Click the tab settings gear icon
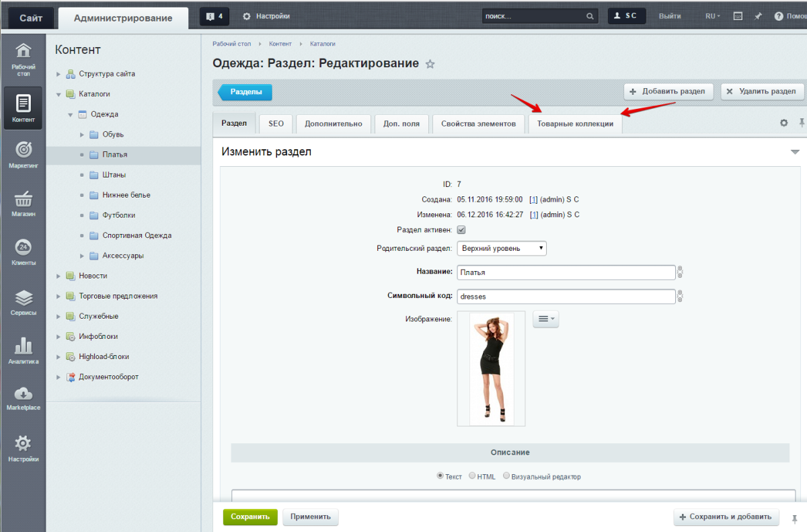Viewport: 807px width, 532px height. point(783,123)
